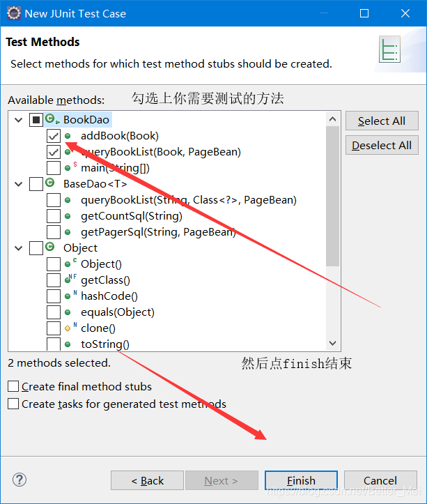Select the addBook(Book) method row
The height and width of the screenshot is (504, 427).
(120, 136)
